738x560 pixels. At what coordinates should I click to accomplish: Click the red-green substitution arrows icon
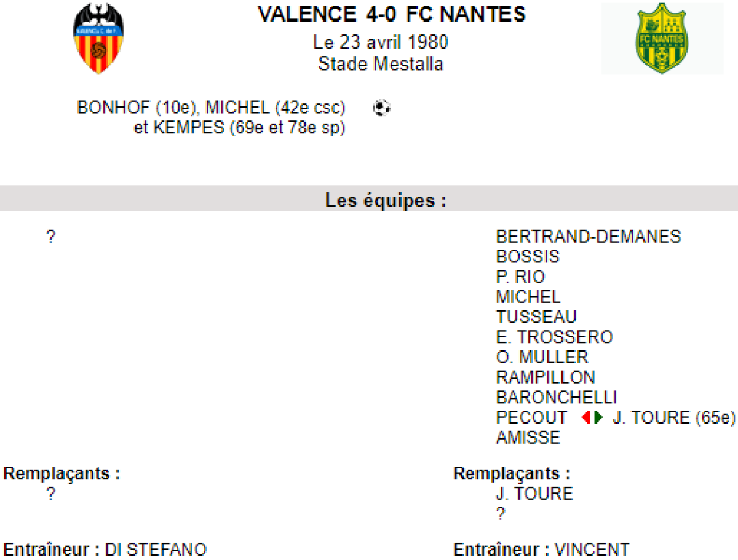coord(592,417)
